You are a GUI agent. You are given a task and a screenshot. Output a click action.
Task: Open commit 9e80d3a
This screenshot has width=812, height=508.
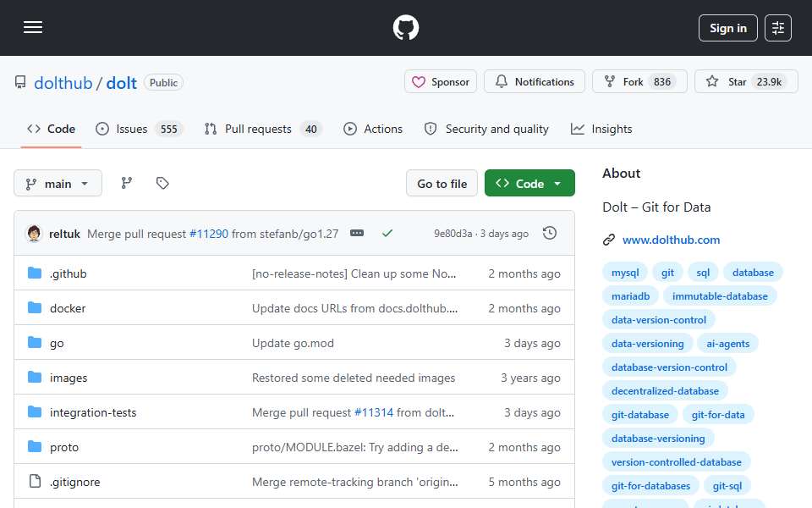coord(453,234)
